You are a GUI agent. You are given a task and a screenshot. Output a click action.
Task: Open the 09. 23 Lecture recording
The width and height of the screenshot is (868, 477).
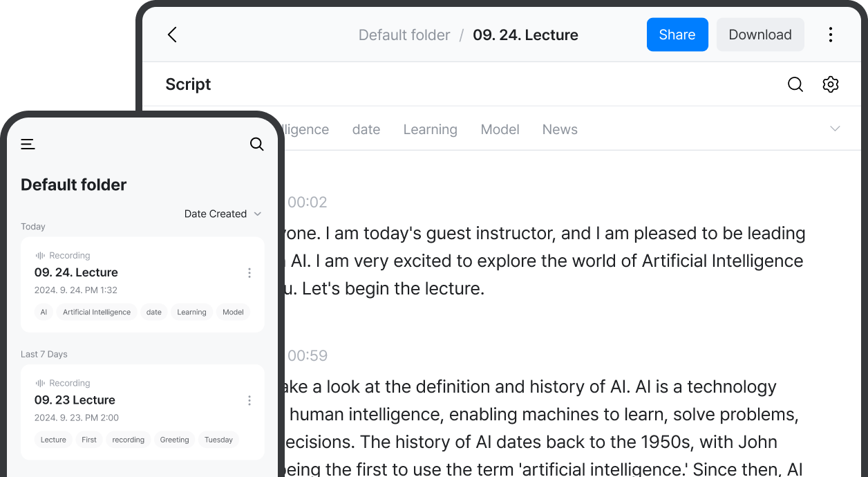click(x=75, y=400)
